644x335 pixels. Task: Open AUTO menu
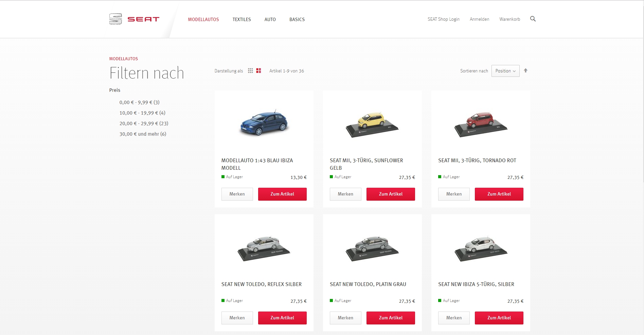coord(270,19)
